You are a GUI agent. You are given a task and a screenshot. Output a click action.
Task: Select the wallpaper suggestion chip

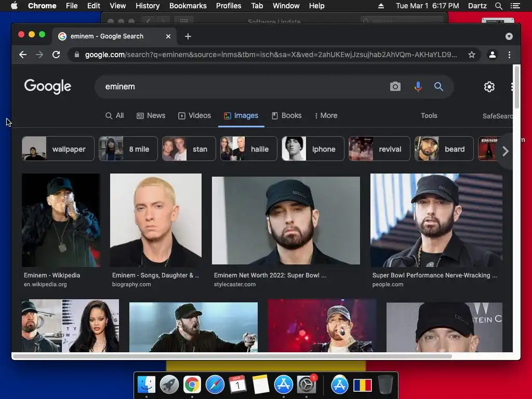[58, 149]
